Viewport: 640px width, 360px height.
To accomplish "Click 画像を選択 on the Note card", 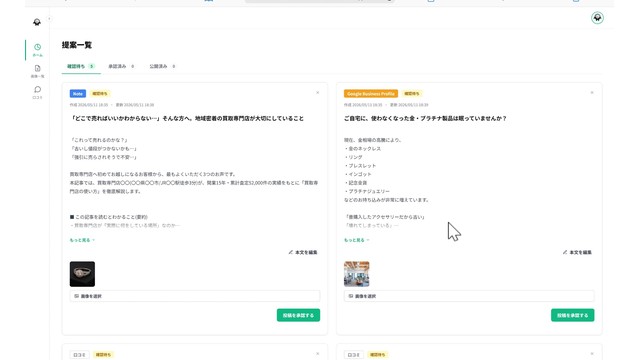I will (195, 296).
